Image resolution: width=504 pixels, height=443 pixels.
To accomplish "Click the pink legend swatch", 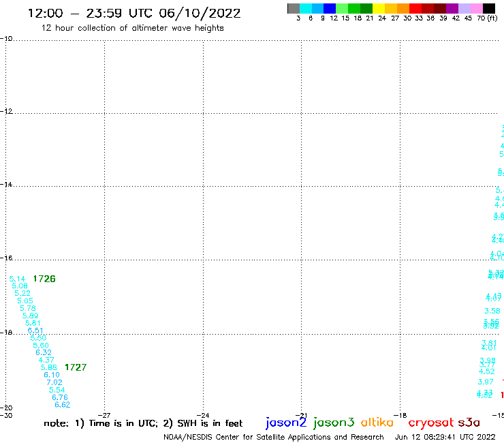I will tap(477, 8).
